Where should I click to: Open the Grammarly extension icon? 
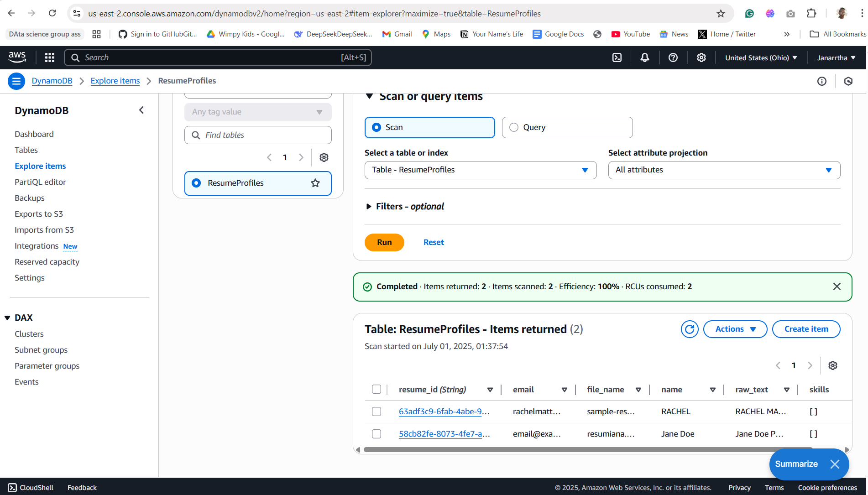point(749,14)
